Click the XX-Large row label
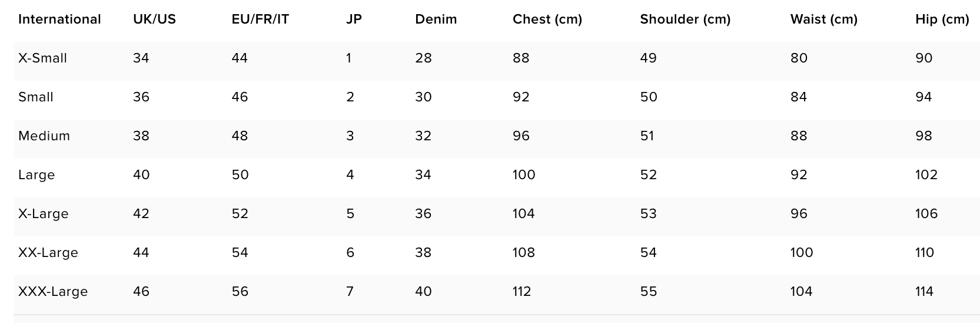The image size is (980, 323). 48,253
